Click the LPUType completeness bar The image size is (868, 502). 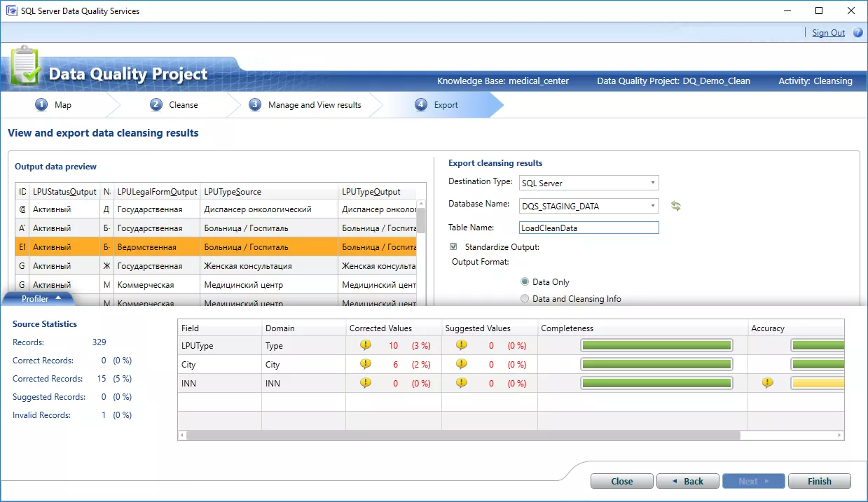pyautogui.click(x=657, y=345)
